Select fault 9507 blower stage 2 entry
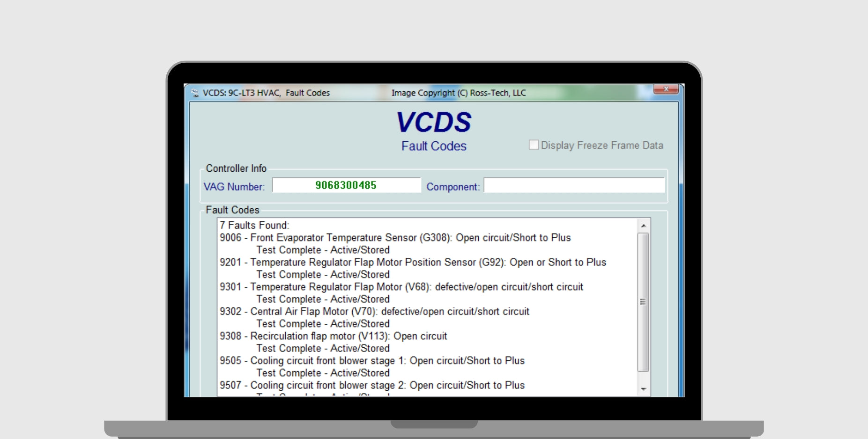 (x=372, y=385)
